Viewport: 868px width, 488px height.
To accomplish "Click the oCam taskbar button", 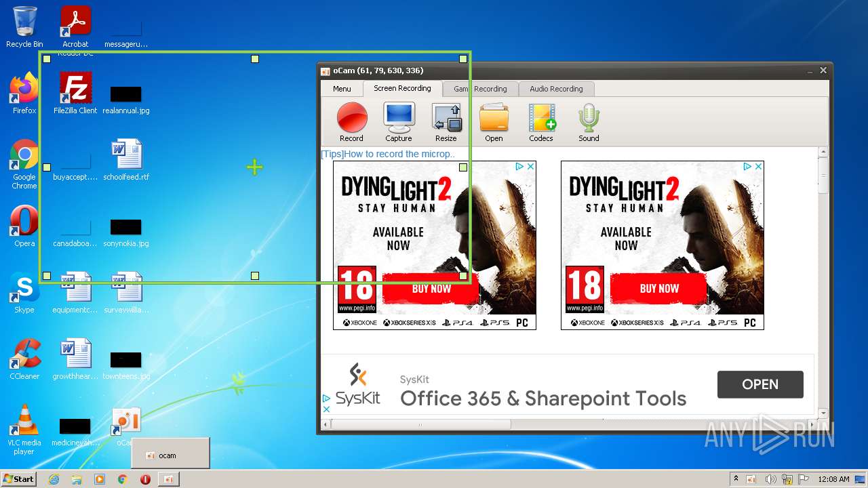I will 169,479.
